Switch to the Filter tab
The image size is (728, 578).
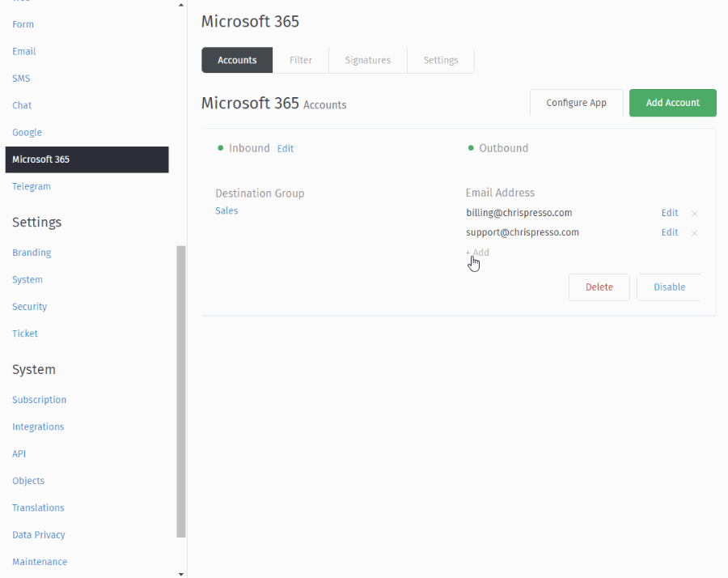[x=300, y=60]
